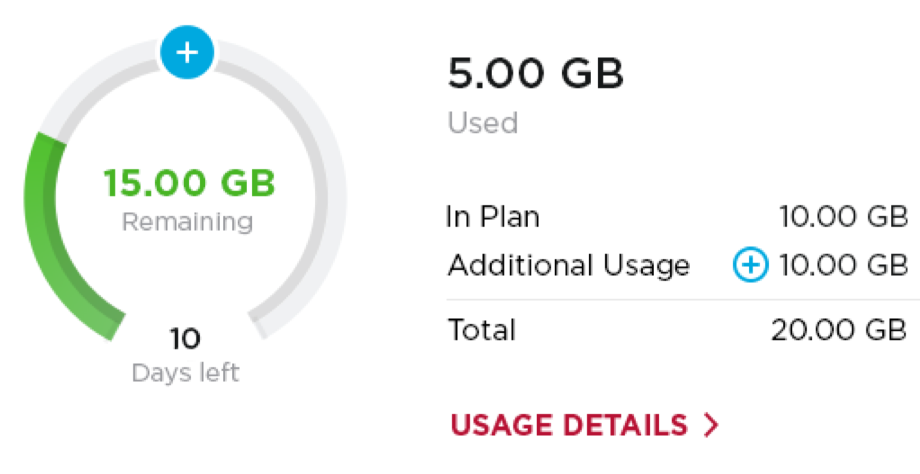920x474 pixels.
Task: Click the Used caption under 5.00 GB
Action: pos(483,123)
